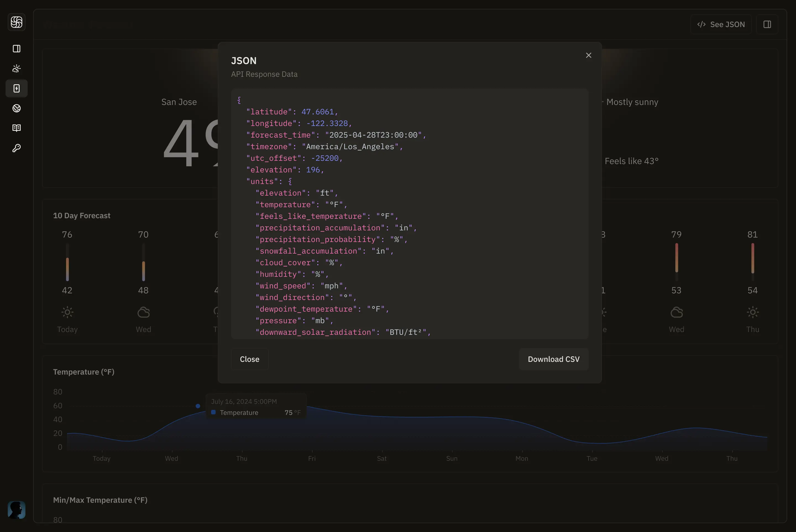Viewport: 796px width, 532px height.
Task: Click the Download CSV button
Action: (x=553, y=359)
